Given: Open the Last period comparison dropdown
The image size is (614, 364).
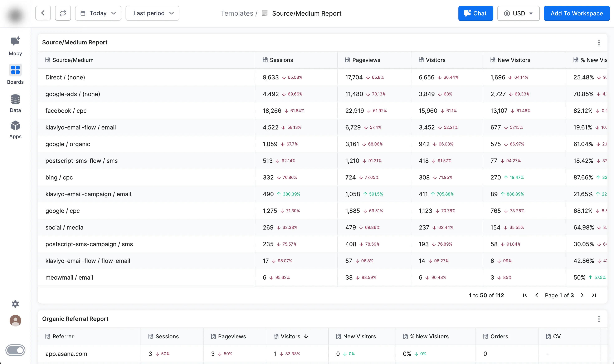Looking at the screenshot, I should 152,13.
